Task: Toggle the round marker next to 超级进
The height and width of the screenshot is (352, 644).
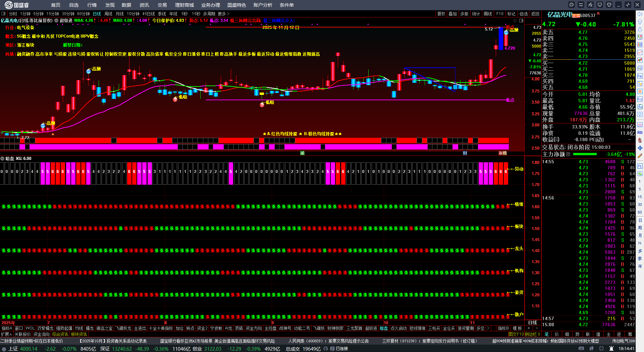Action: (56, 20)
